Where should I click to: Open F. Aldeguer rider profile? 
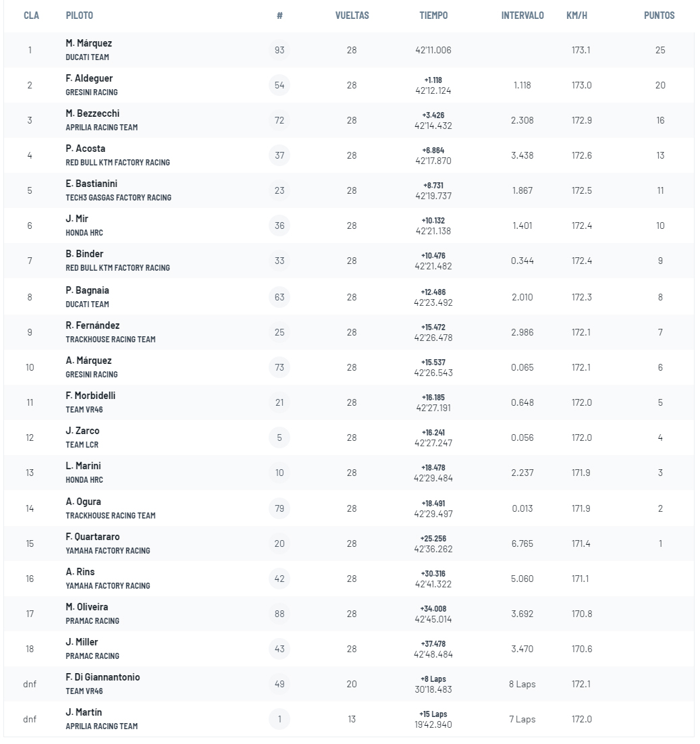[x=89, y=78]
